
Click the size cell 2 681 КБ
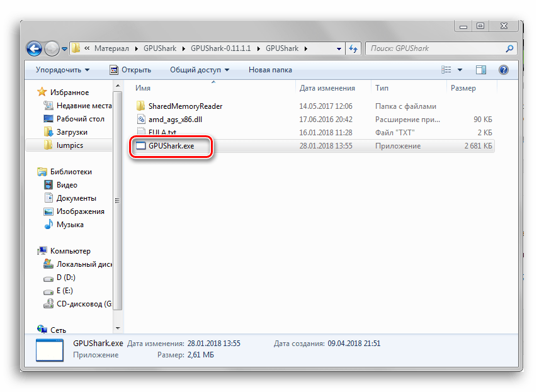pyautogui.click(x=478, y=146)
